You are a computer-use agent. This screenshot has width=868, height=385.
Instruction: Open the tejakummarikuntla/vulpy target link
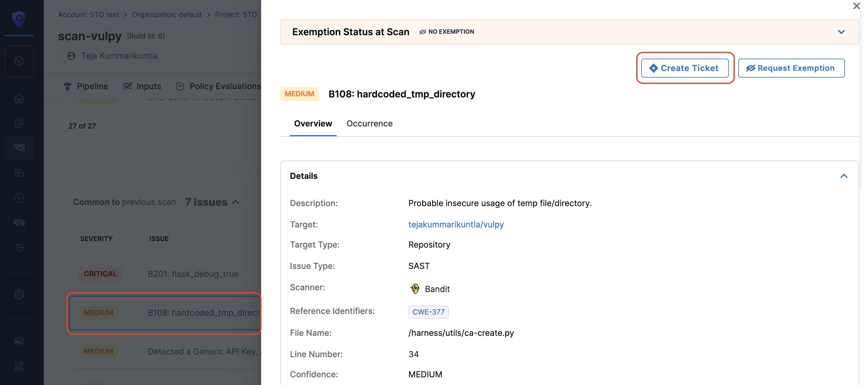(456, 224)
